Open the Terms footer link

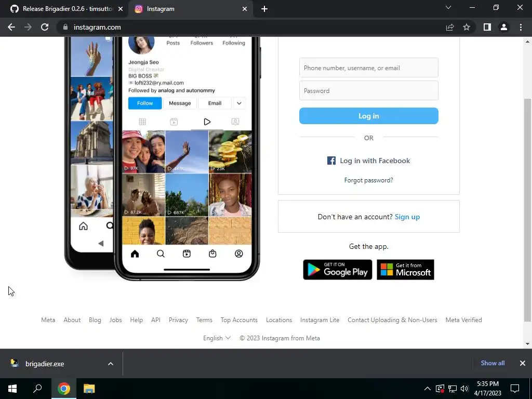coord(204,320)
